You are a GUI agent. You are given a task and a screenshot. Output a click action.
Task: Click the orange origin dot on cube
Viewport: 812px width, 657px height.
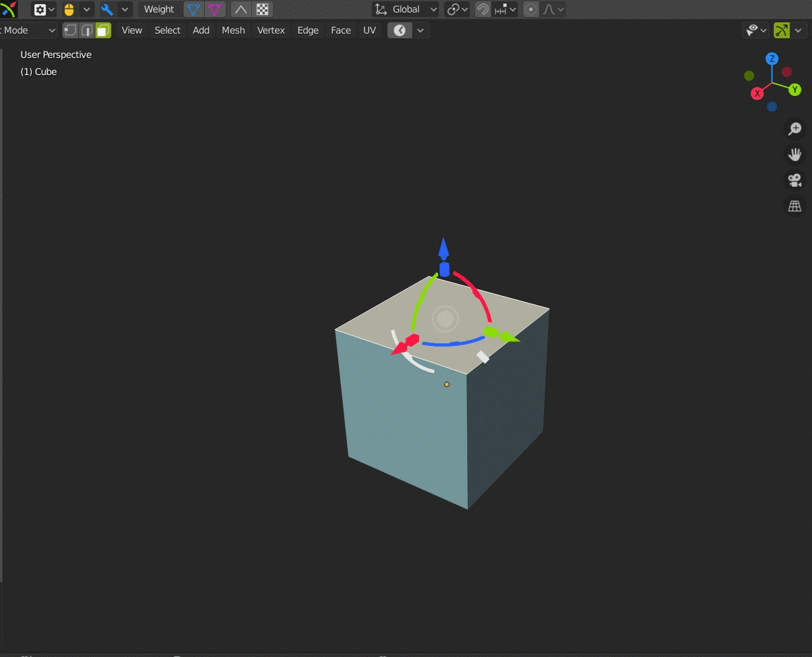tap(447, 384)
